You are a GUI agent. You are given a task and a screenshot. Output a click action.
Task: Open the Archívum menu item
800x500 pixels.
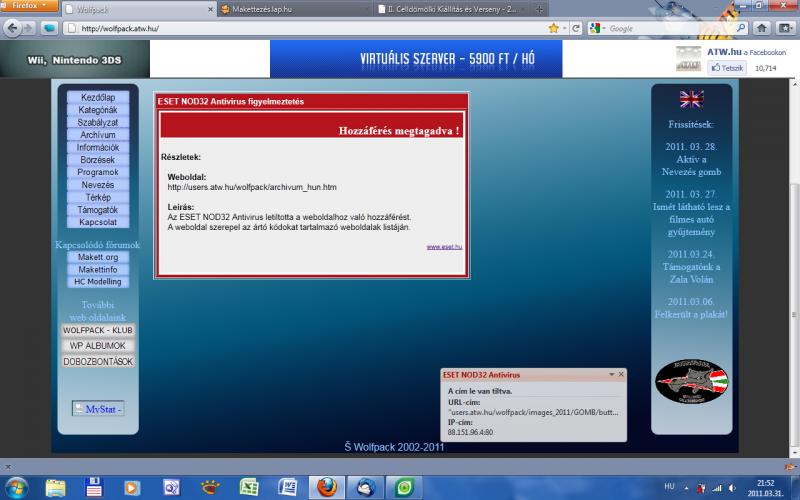[98, 134]
